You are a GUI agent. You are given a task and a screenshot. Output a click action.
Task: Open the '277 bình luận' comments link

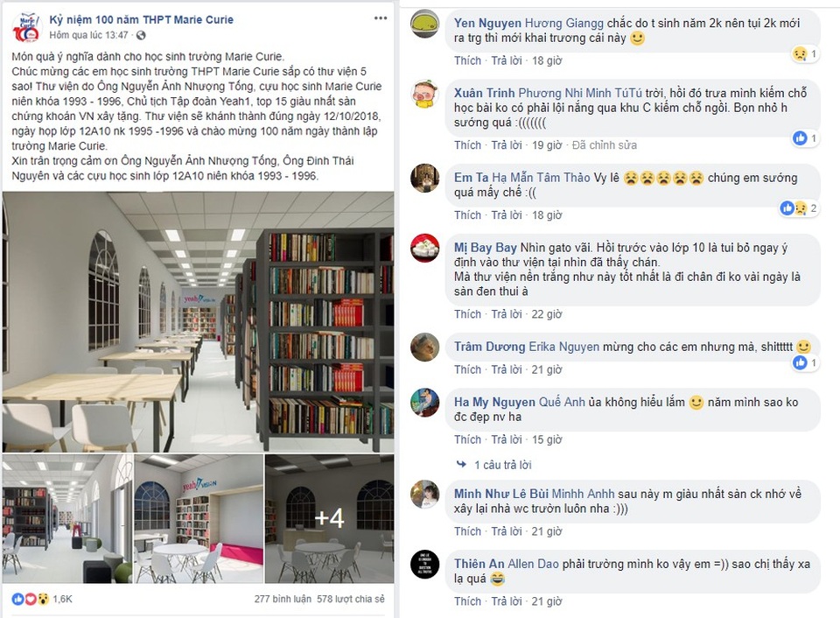point(283,599)
